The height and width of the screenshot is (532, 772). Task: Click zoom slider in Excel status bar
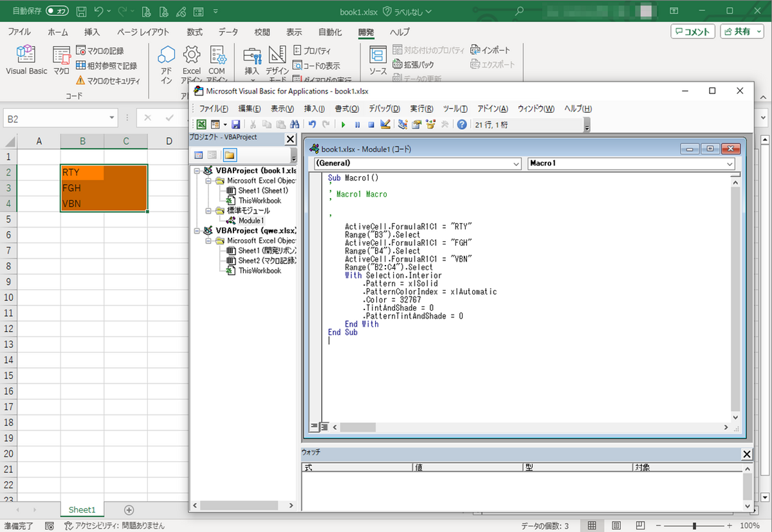[x=694, y=526]
